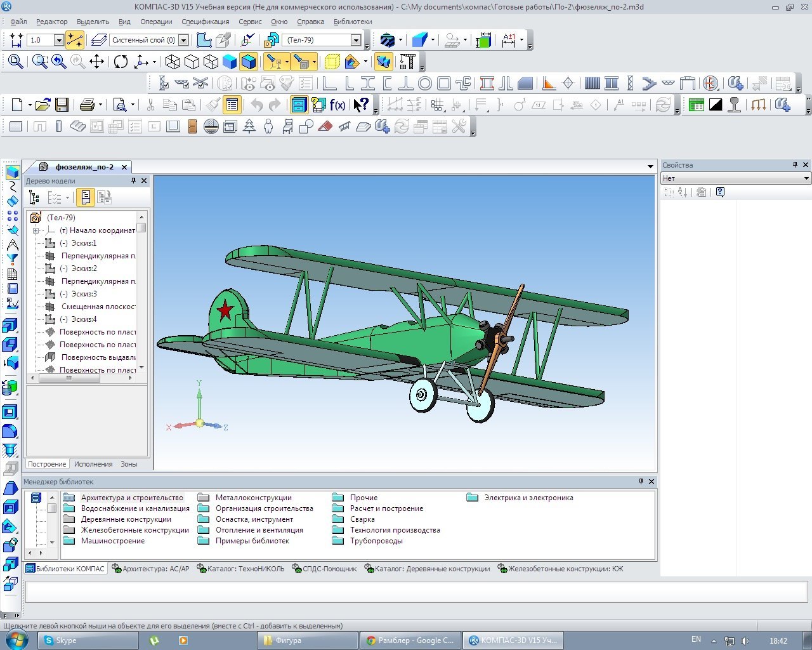
Task: Toggle perspective projection view
Action: (332, 62)
